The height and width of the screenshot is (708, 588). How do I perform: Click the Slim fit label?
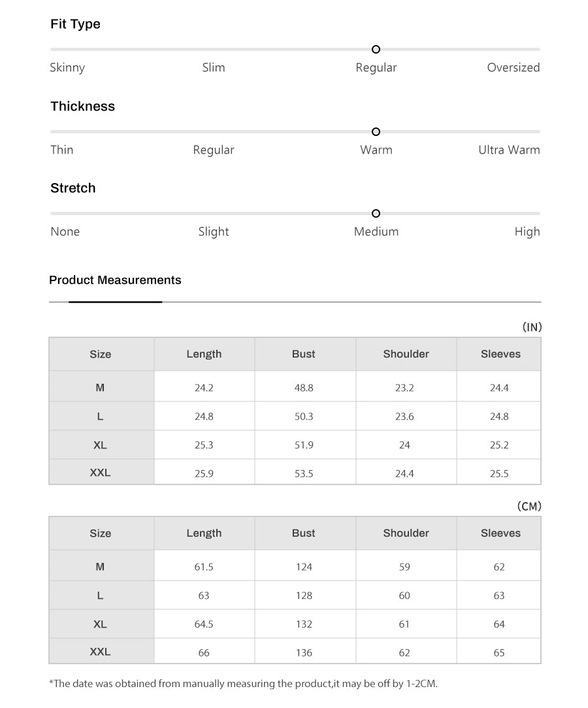click(214, 67)
